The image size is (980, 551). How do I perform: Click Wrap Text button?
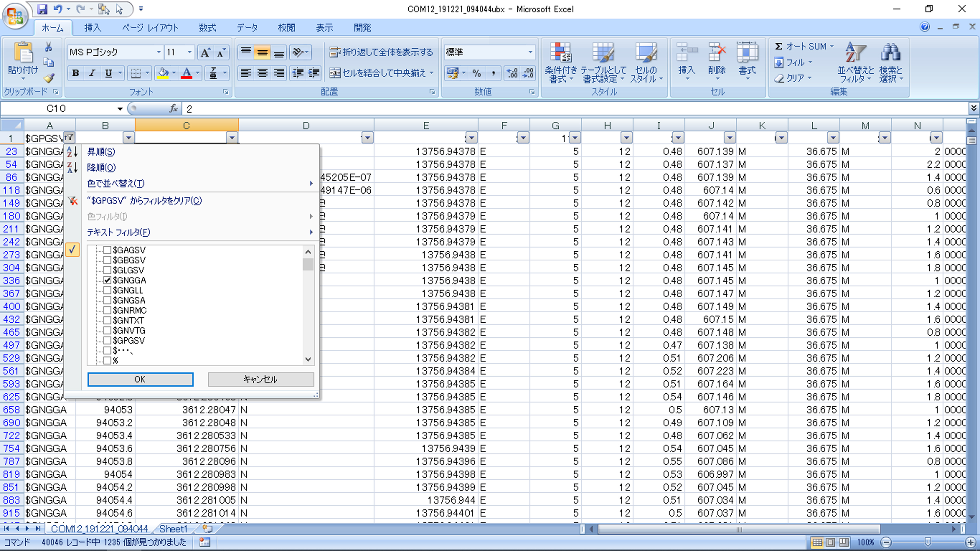(381, 52)
